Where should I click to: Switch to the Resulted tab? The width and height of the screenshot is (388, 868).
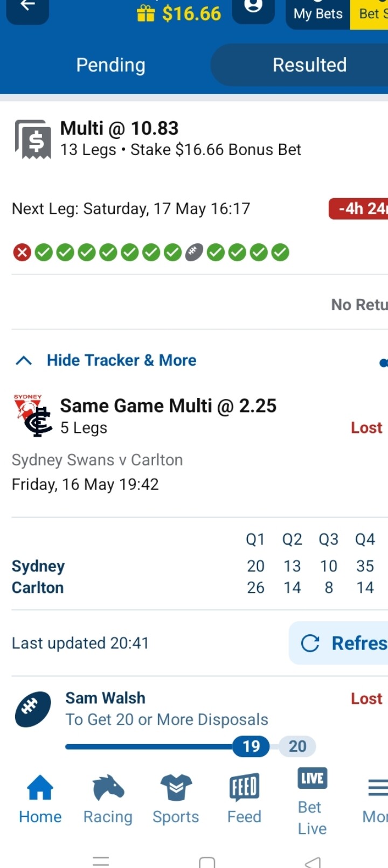[x=309, y=65]
